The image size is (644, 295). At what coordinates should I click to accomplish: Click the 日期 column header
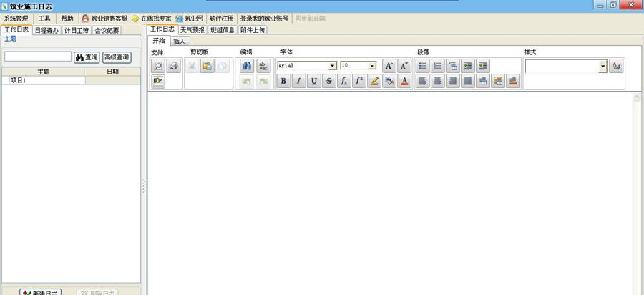(112, 72)
